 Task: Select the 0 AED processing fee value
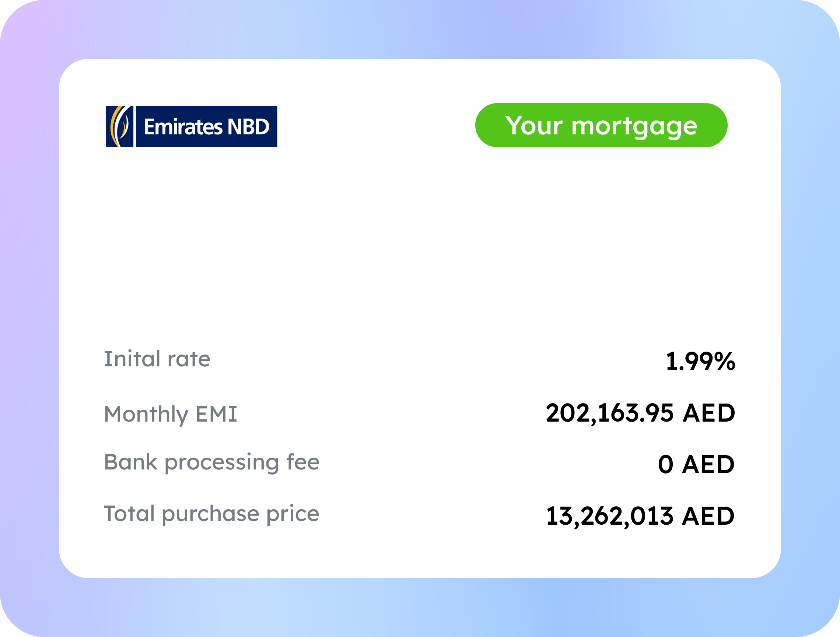[x=696, y=464]
